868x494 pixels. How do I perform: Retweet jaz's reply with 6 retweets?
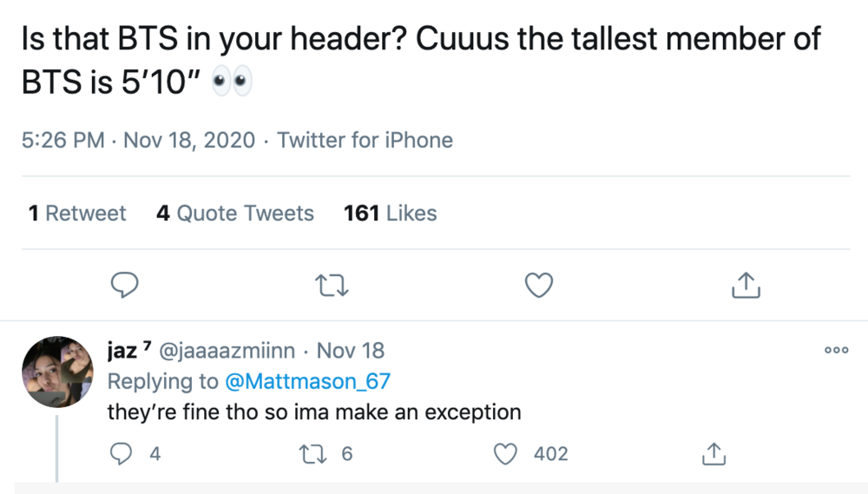tap(312, 455)
